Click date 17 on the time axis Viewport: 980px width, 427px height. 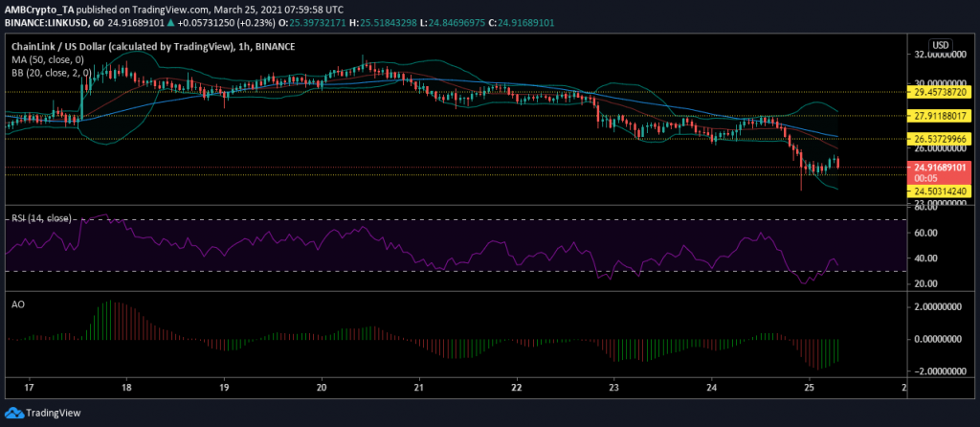[30, 389]
